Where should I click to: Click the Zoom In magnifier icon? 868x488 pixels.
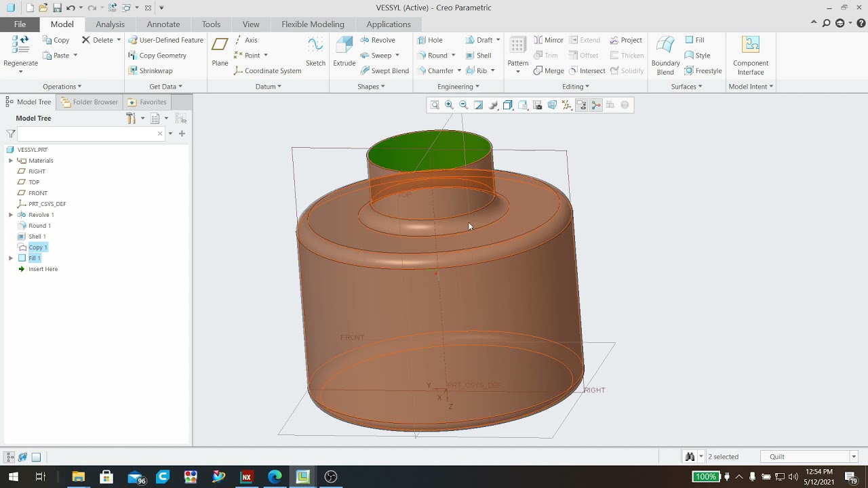(x=449, y=105)
